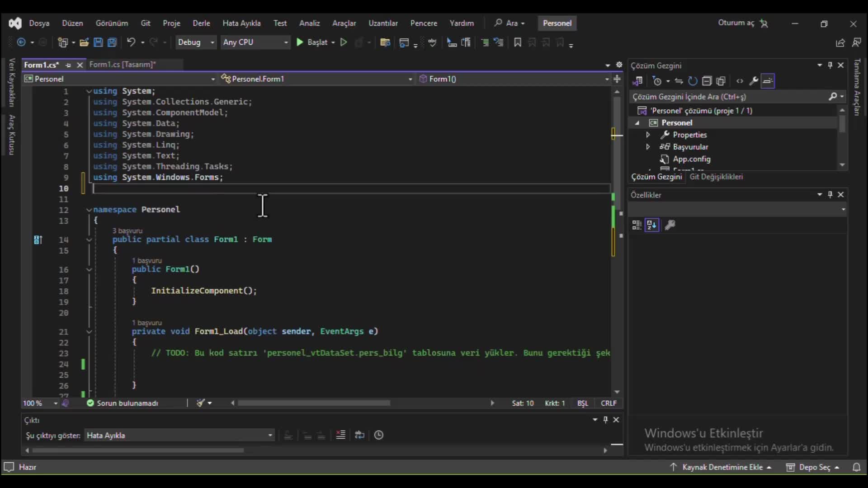
Task: Click the Undo arrow icon
Action: [131, 42]
